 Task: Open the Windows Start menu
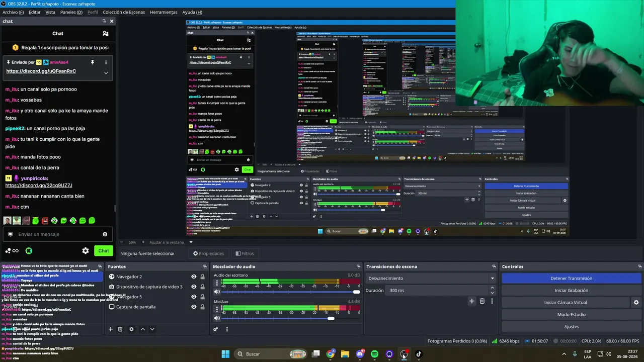pos(225,354)
